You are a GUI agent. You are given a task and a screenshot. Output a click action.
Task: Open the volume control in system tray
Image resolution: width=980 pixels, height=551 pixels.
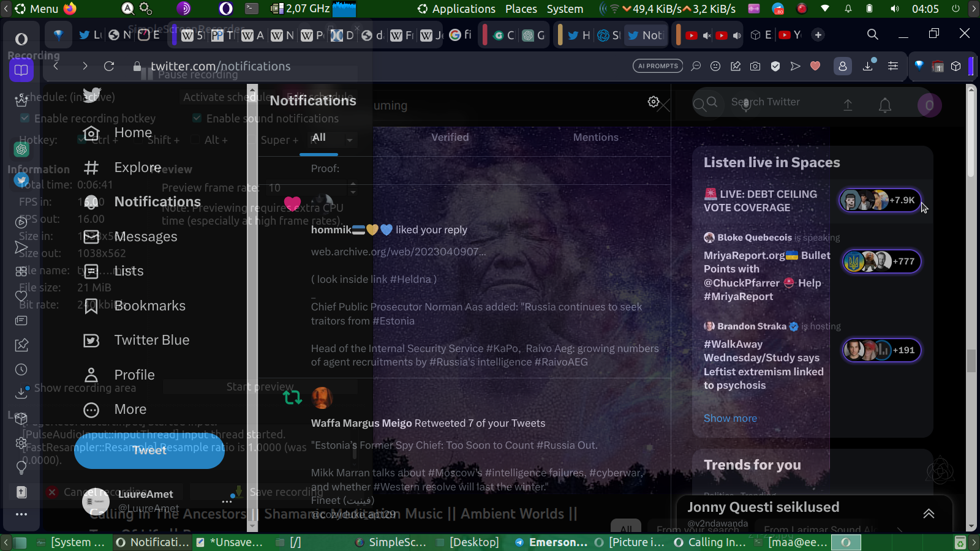(x=895, y=9)
